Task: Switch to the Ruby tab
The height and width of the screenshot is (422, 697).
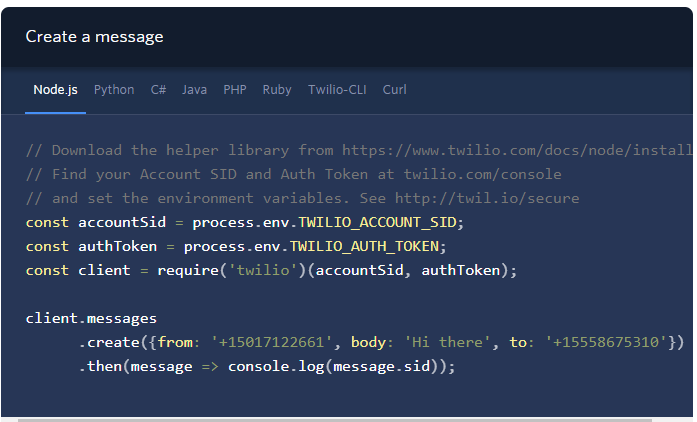Action: click(277, 90)
